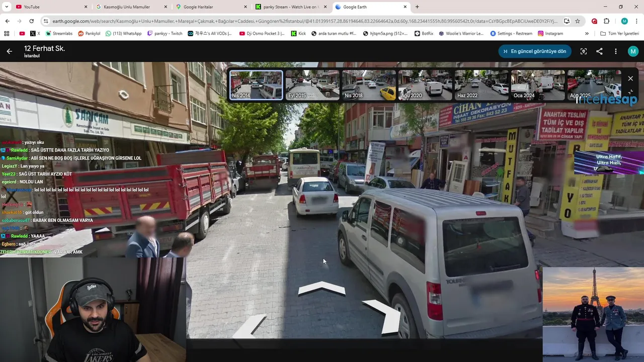Go forward in browser history
This screenshot has height=362, width=644.
[19, 21]
